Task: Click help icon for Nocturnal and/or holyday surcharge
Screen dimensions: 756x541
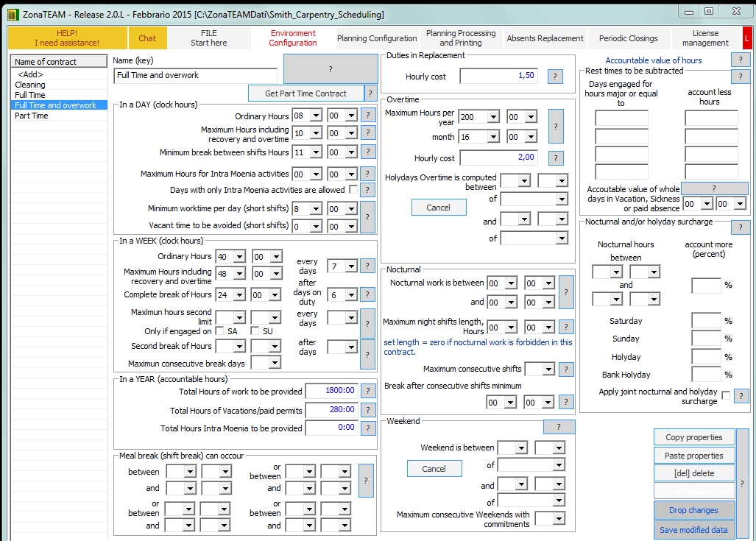Action: pos(740,227)
